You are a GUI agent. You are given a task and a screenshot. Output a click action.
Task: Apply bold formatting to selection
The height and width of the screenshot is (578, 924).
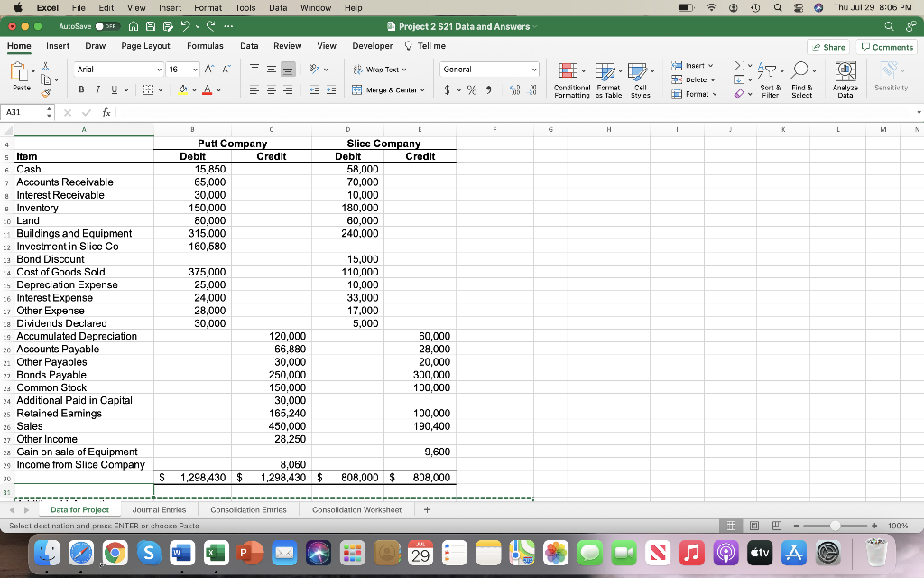pos(81,90)
